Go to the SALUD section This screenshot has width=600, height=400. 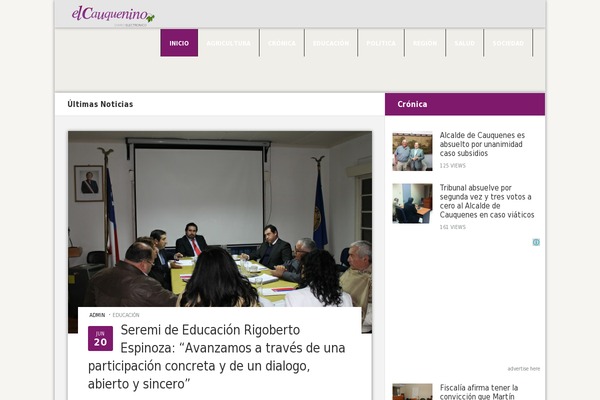465,43
